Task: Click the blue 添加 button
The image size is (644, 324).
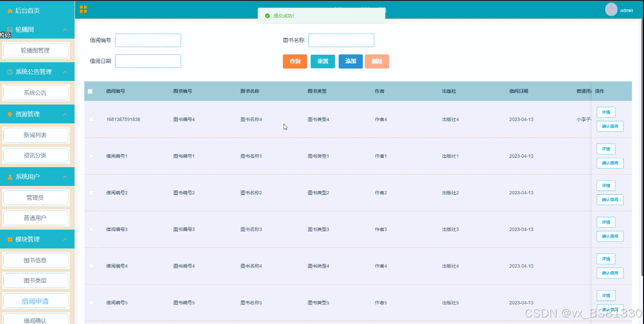Action: point(351,61)
